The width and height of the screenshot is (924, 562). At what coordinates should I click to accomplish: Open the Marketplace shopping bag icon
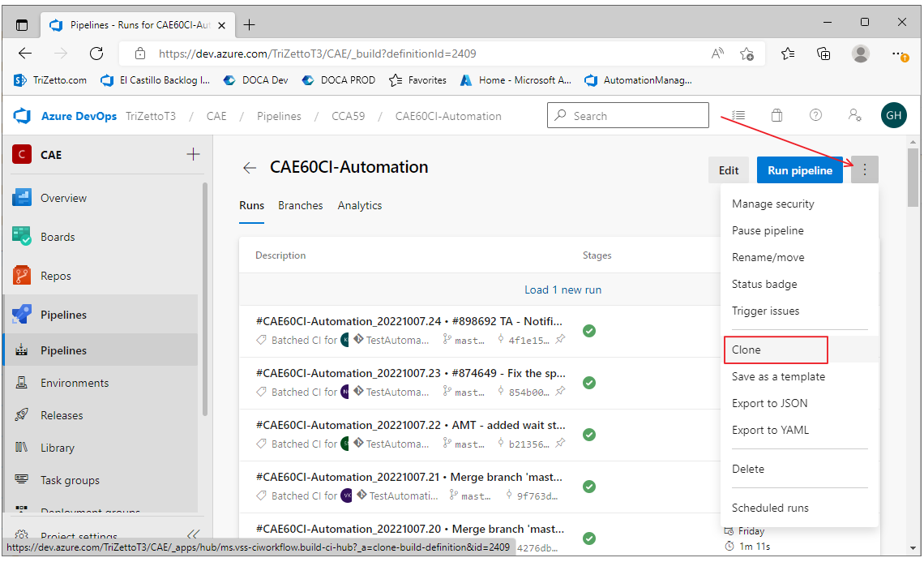point(776,116)
